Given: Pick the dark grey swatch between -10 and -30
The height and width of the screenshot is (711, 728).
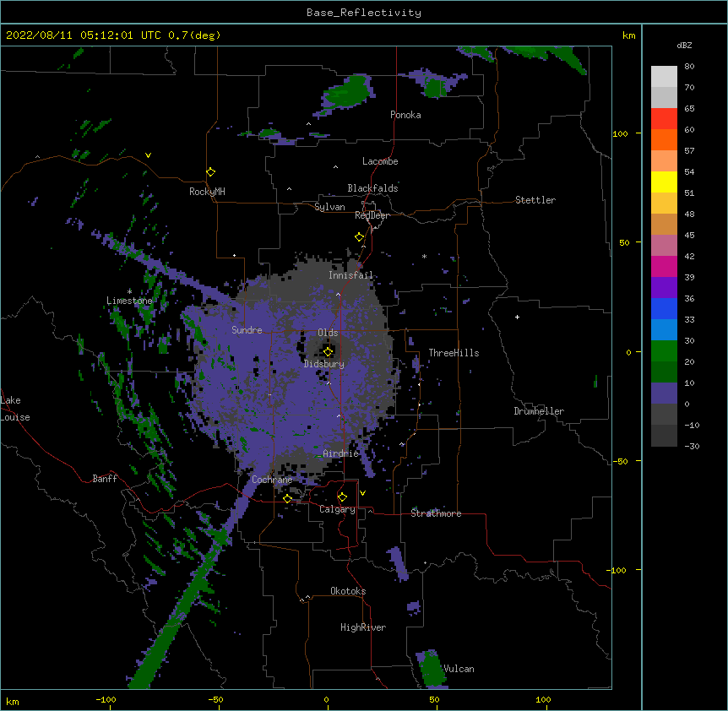Looking at the screenshot, I should click(x=664, y=436).
